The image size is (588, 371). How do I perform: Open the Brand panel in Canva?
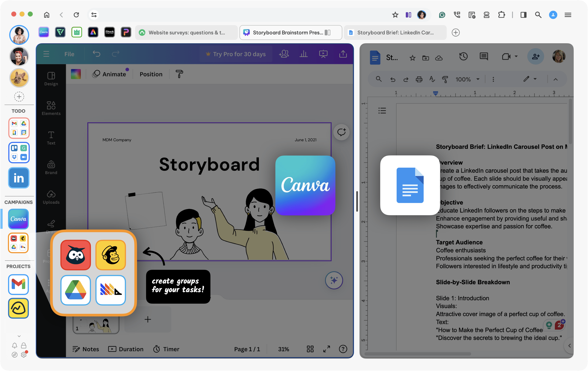(51, 167)
